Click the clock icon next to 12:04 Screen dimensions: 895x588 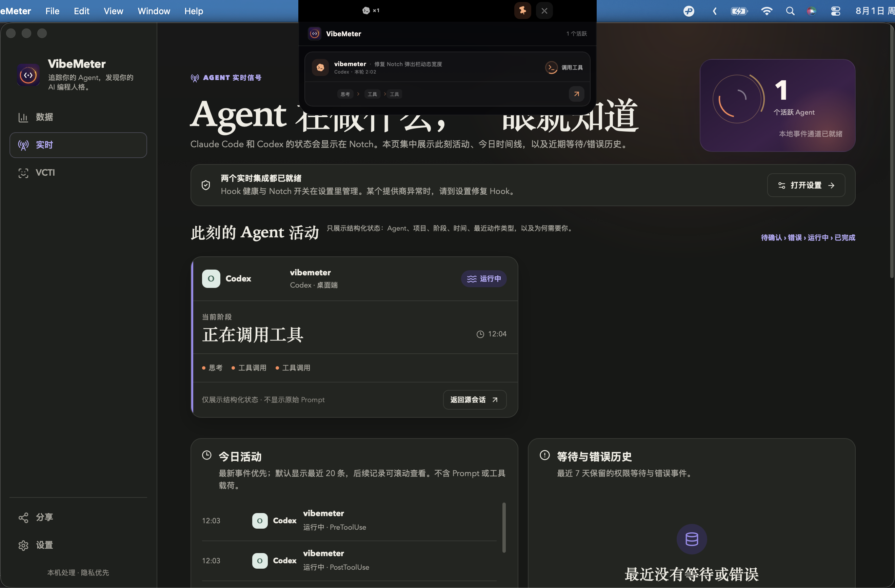[x=480, y=334]
